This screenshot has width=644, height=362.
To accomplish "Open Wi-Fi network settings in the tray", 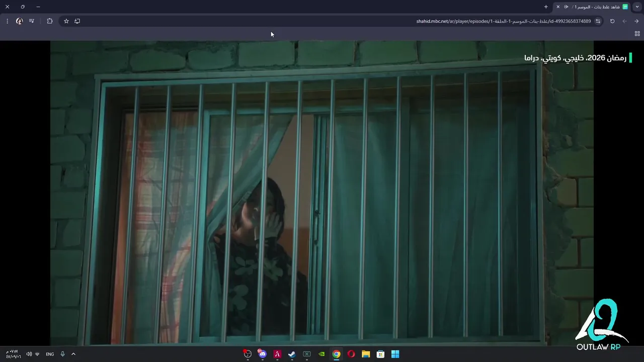I will [x=37, y=354].
